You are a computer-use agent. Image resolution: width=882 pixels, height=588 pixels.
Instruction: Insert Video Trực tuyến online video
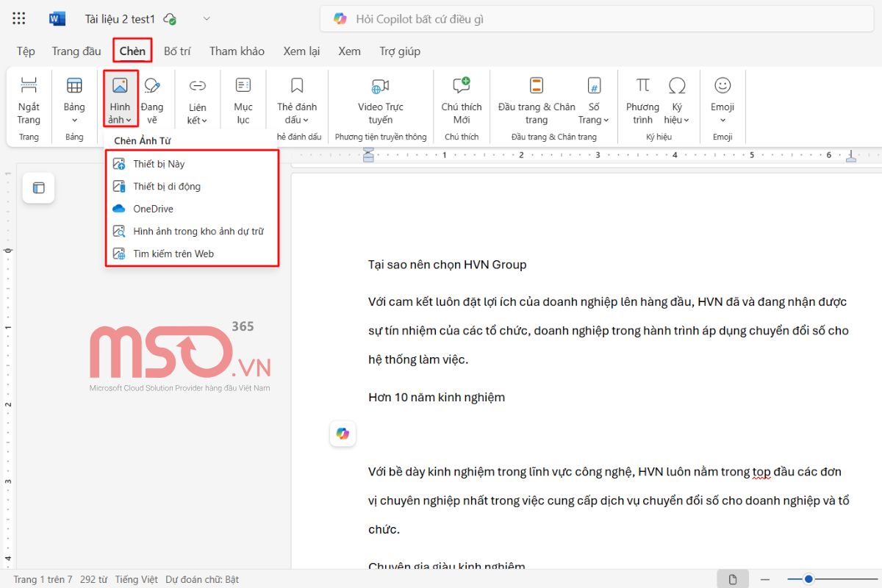(x=380, y=101)
